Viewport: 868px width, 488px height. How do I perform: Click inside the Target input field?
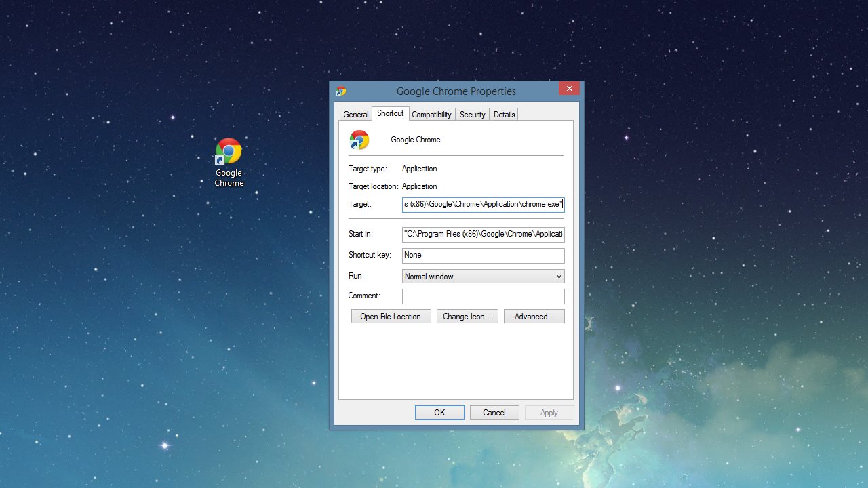pos(483,204)
